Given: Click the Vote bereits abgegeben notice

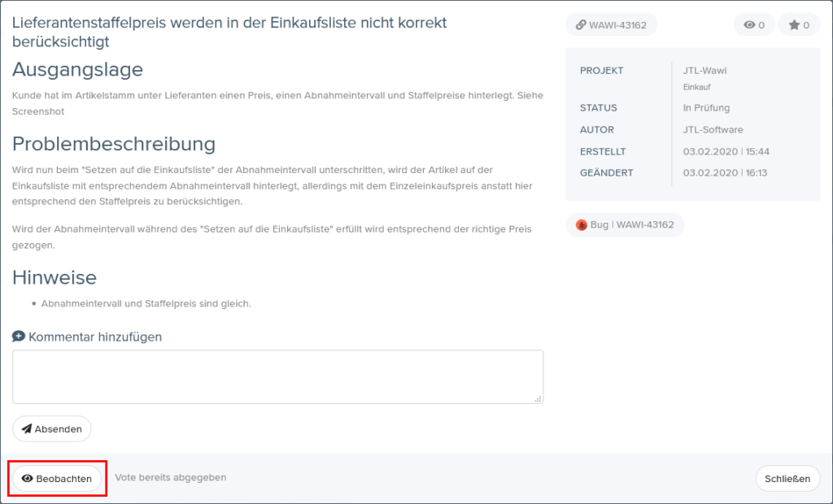Looking at the screenshot, I should coord(171,478).
